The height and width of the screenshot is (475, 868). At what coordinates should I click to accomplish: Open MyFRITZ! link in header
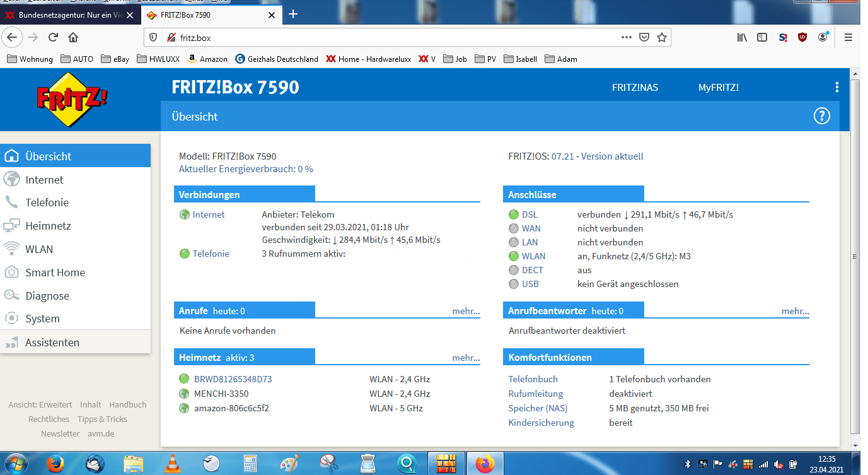pos(718,88)
